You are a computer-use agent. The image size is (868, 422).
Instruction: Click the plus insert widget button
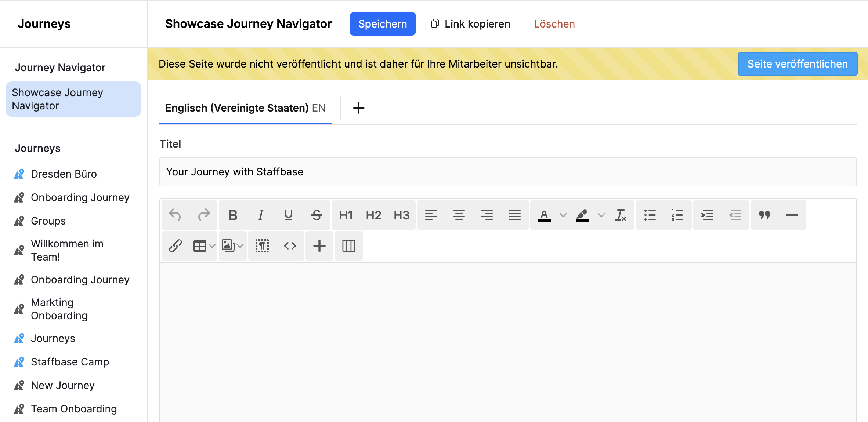319,246
